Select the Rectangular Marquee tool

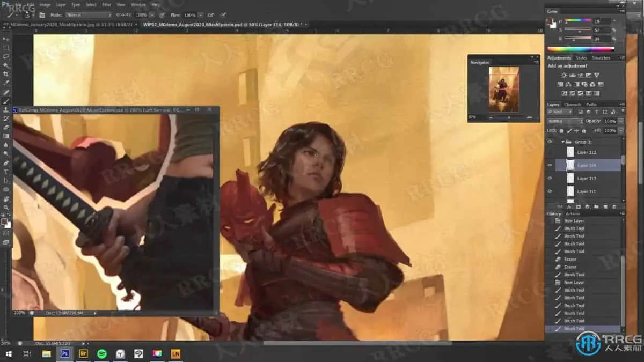[6, 47]
